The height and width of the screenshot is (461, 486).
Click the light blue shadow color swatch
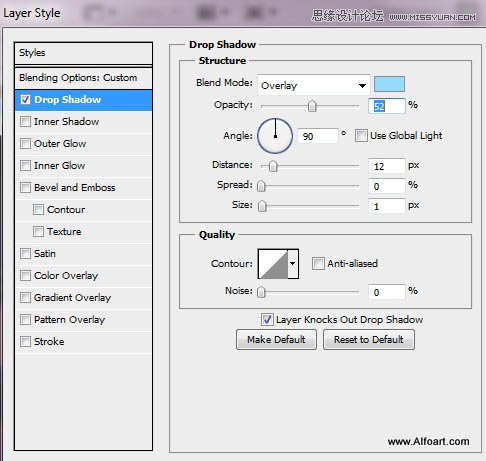389,84
